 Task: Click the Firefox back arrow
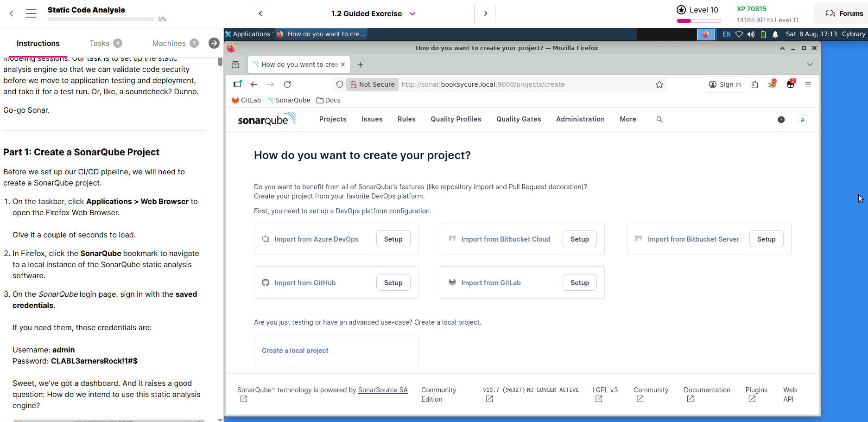point(254,84)
